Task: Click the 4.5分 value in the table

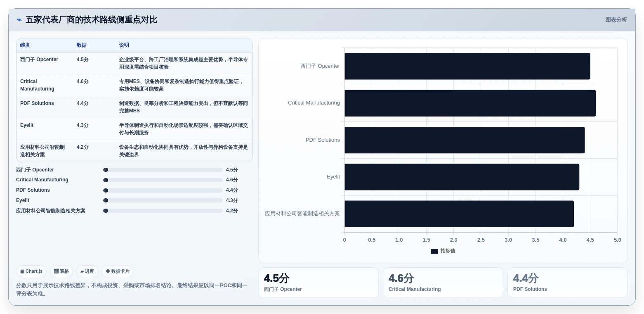Action: tap(83, 59)
